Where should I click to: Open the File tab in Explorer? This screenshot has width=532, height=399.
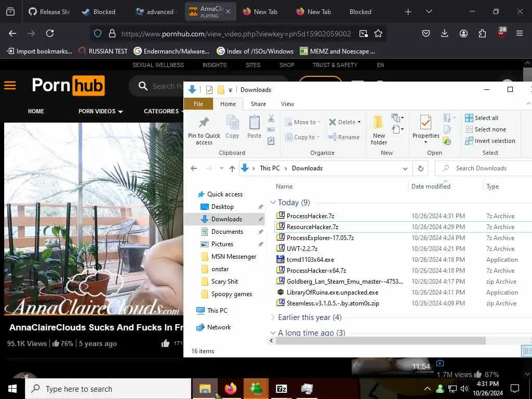(198, 104)
